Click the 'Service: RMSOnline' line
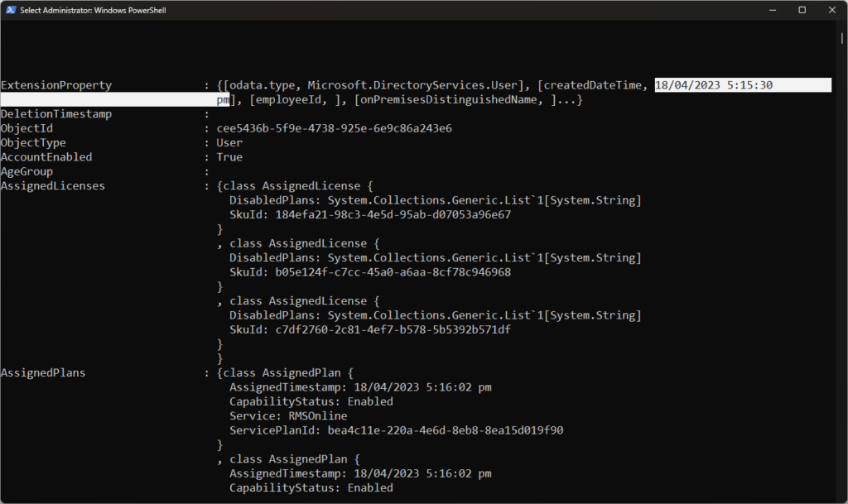This screenshot has width=848, height=504. (288, 416)
